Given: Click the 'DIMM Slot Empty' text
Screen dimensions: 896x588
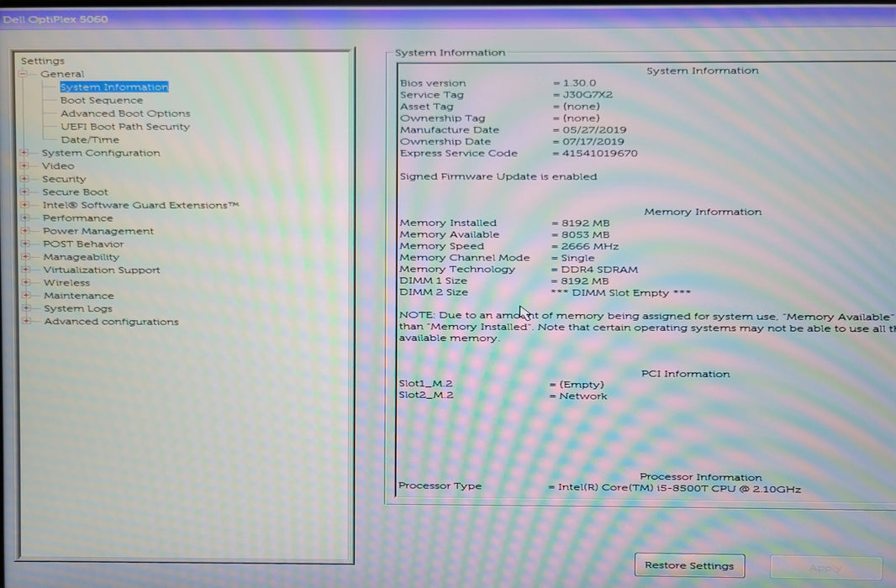Looking at the screenshot, I should click(620, 293).
